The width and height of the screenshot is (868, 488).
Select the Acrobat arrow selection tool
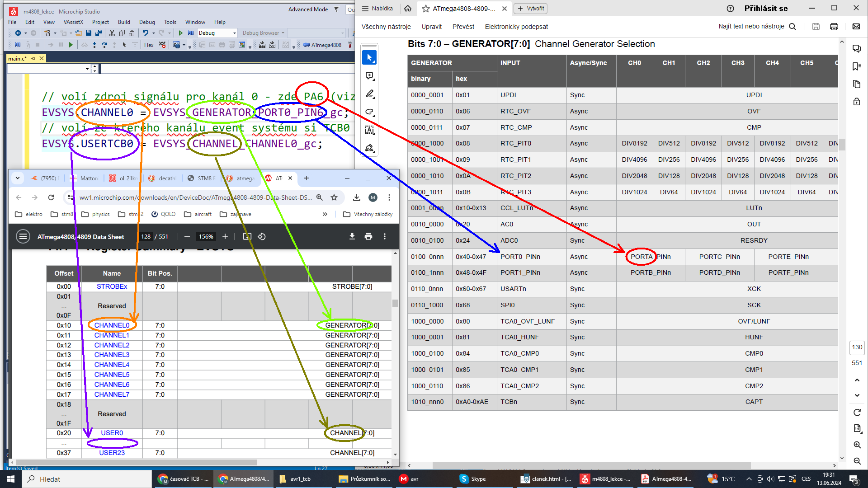[369, 57]
